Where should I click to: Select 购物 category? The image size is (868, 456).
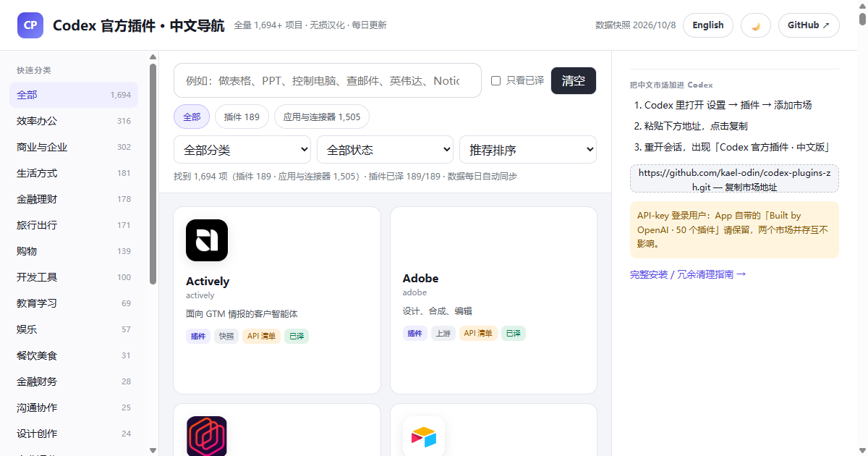click(74, 251)
